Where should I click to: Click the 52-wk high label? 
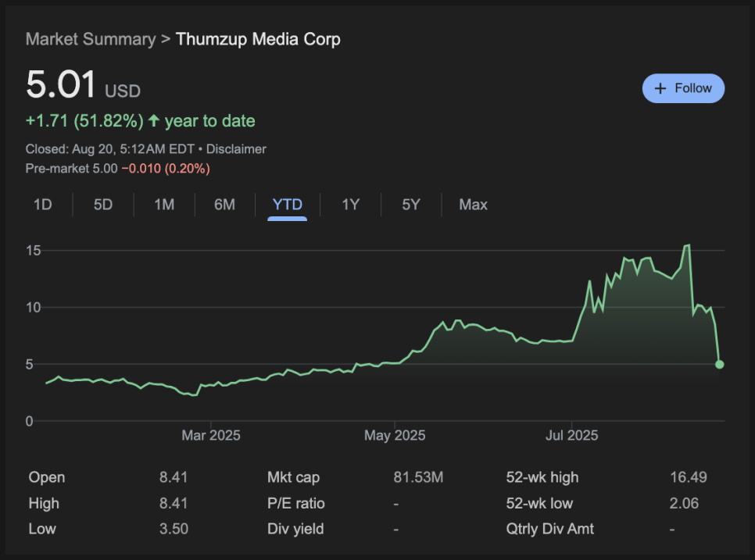point(542,478)
